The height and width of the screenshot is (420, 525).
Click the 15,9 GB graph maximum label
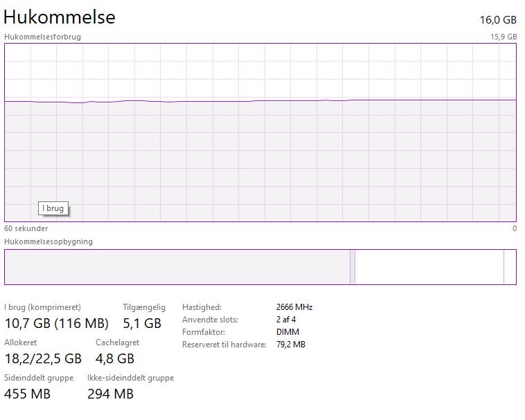point(504,37)
